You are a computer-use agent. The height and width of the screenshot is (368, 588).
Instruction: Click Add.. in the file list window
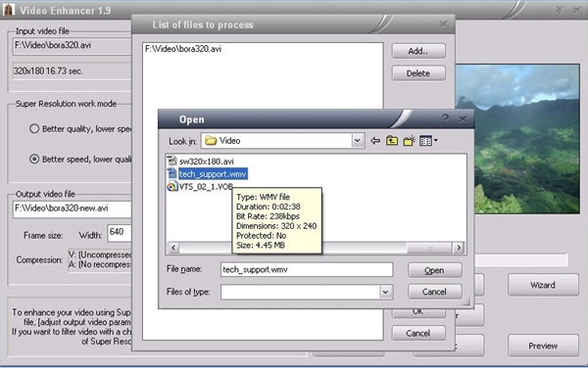pos(418,51)
